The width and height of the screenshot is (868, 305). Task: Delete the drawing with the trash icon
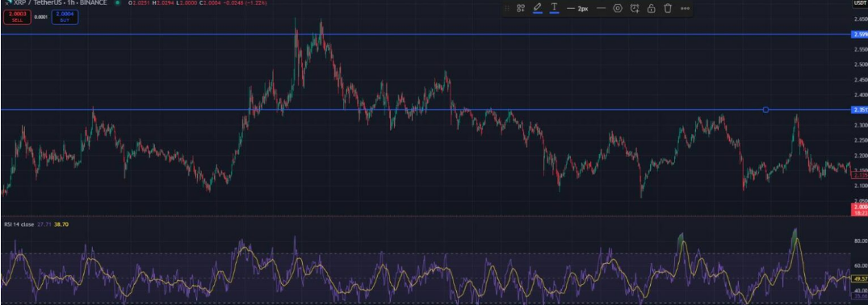[x=668, y=8]
